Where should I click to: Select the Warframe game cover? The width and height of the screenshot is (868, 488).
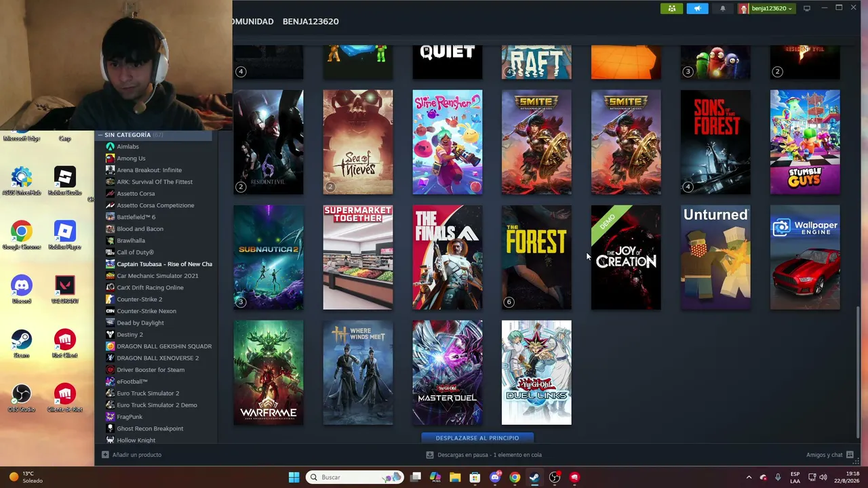[x=269, y=373]
